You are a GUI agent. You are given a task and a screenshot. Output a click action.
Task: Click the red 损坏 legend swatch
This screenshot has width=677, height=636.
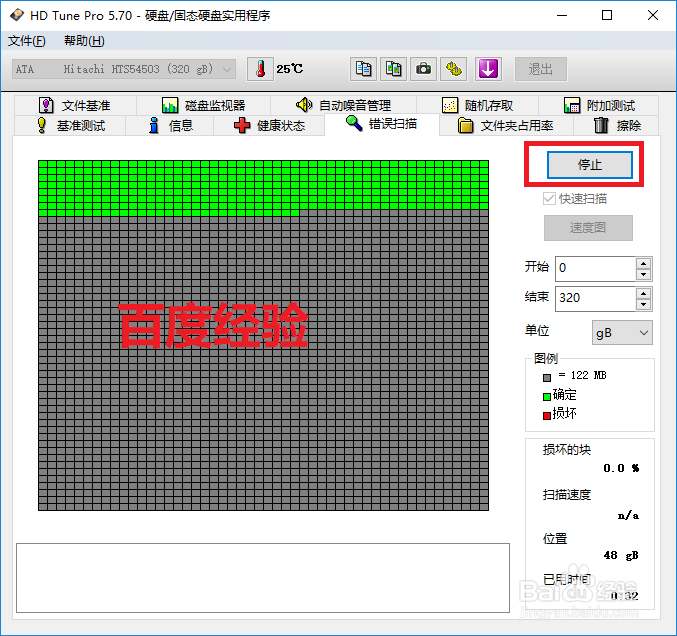[547, 415]
